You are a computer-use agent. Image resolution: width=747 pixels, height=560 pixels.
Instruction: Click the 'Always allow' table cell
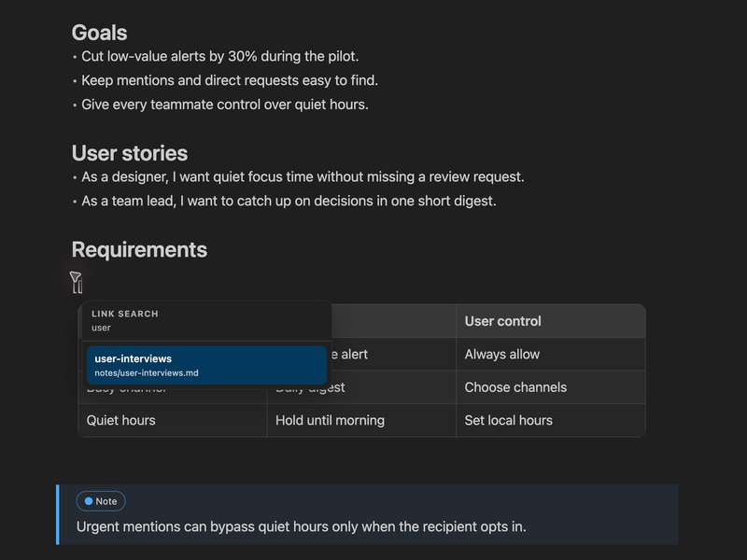pos(551,355)
